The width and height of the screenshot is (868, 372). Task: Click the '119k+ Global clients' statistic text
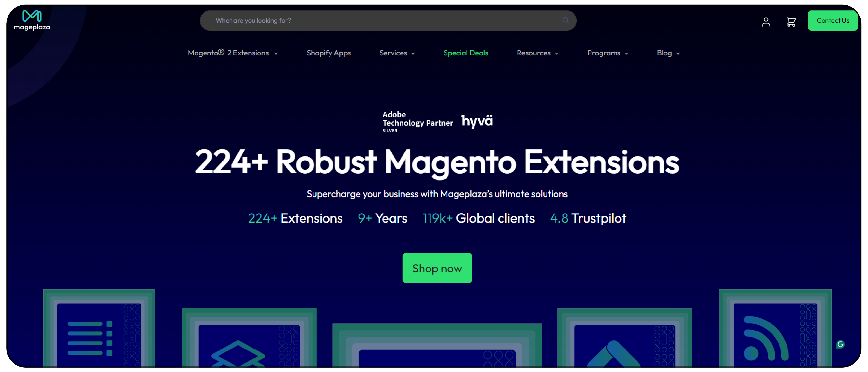(x=479, y=218)
